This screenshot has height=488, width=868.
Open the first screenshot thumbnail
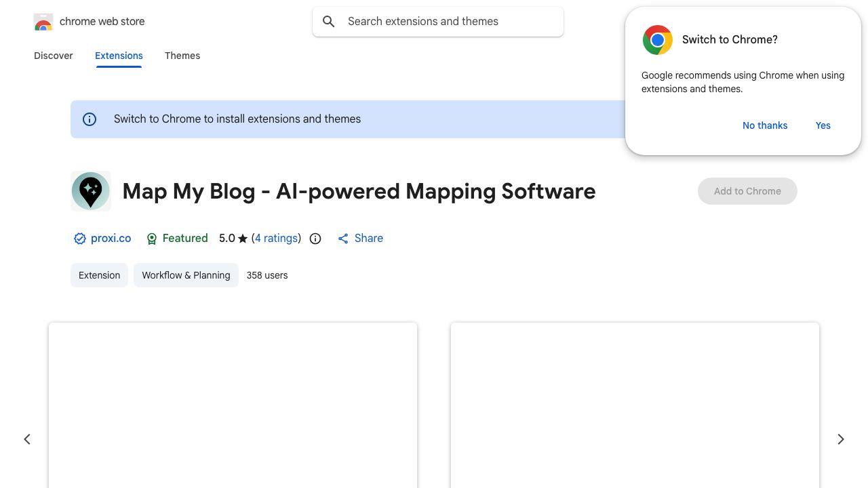(233, 405)
